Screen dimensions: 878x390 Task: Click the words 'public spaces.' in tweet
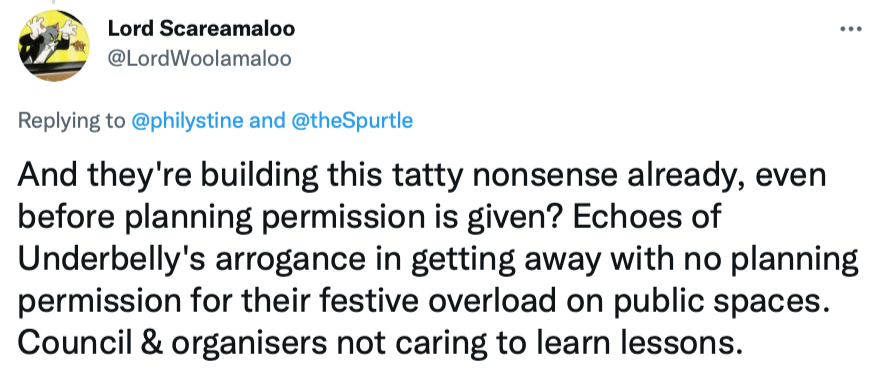click(x=722, y=303)
